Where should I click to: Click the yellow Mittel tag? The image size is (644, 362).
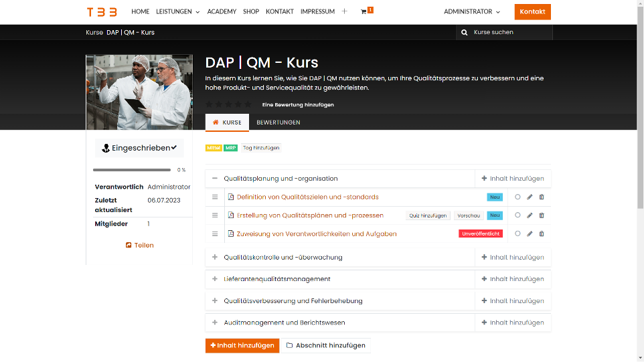[214, 148]
